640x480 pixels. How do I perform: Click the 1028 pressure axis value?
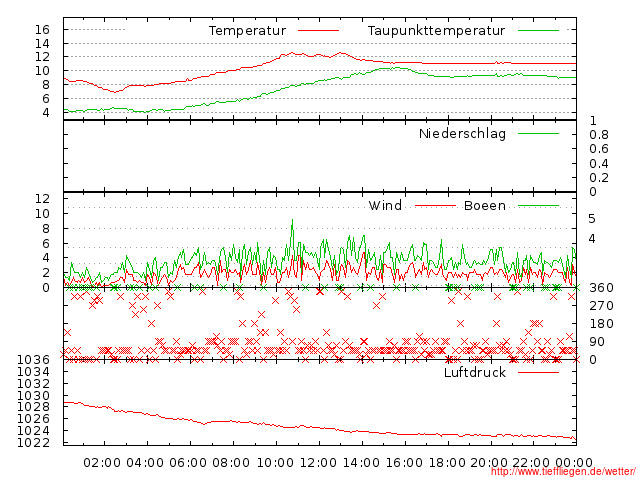click(x=33, y=407)
